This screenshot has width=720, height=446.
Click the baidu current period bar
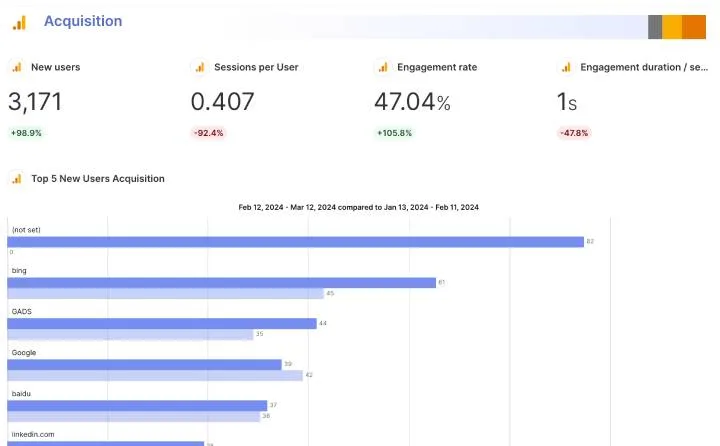point(137,406)
